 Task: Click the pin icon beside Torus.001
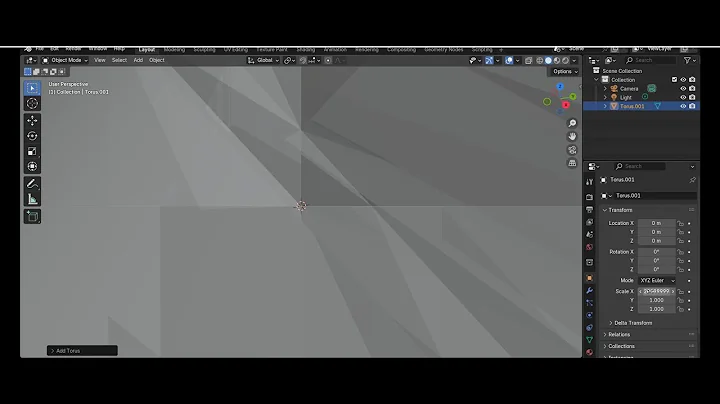pos(692,180)
